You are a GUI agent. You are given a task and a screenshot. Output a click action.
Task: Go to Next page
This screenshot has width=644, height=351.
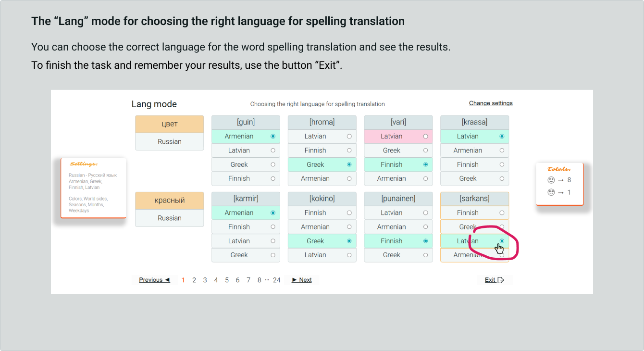coord(302,280)
